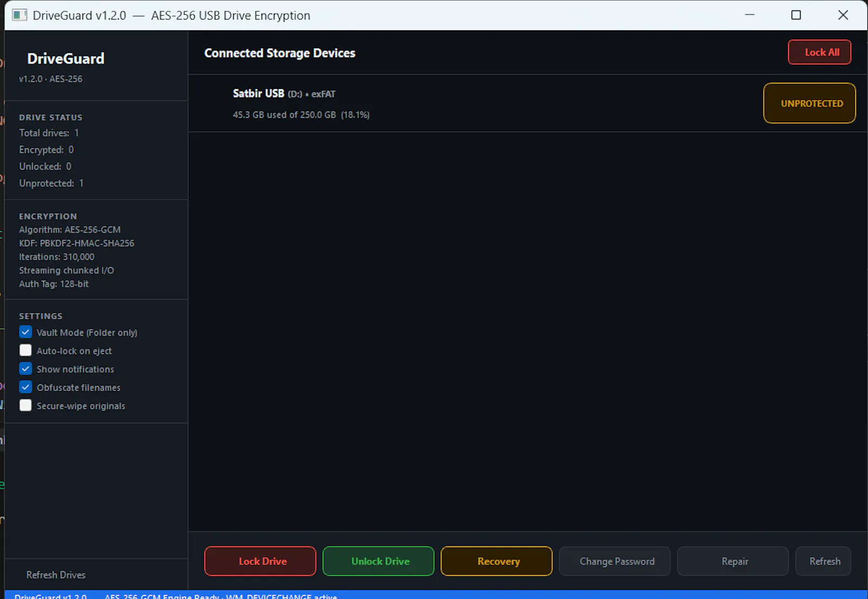Click the Unlock Drive button
868x599 pixels.
tap(378, 561)
